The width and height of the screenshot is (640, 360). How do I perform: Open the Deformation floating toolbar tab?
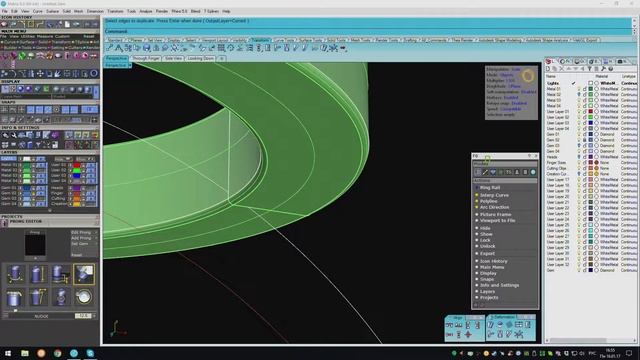pyautogui.click(x=503, y=317)
